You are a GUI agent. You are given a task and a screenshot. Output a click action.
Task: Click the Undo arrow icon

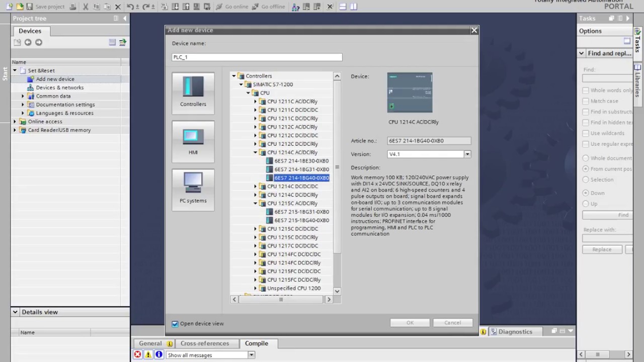[x=130, y=7]
